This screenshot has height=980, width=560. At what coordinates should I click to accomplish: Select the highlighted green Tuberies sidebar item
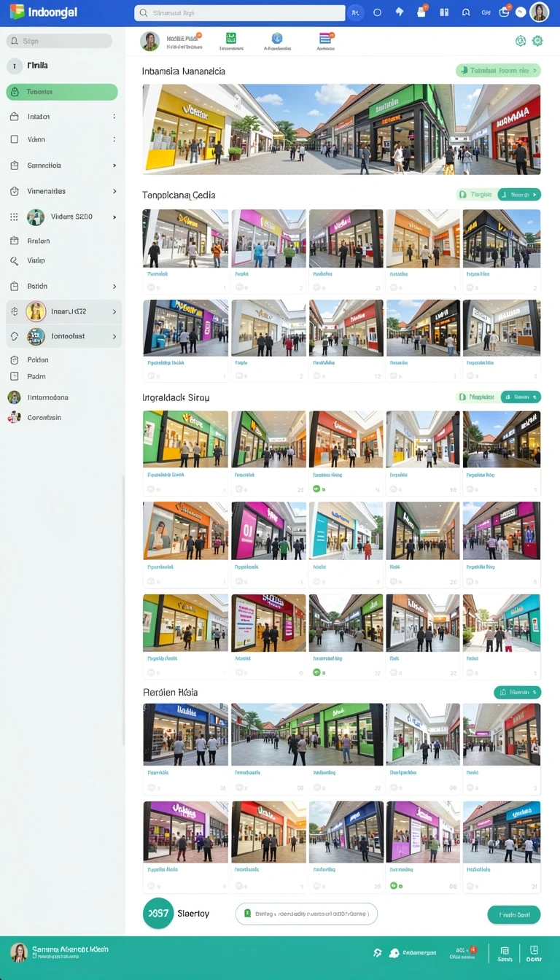62,92
